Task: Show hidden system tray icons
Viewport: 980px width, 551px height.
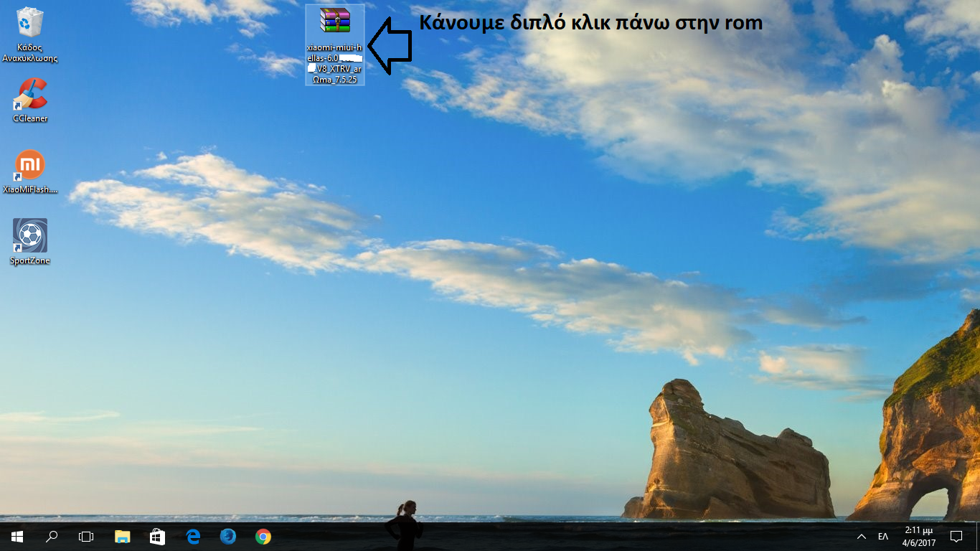Action: click(862, 536)
